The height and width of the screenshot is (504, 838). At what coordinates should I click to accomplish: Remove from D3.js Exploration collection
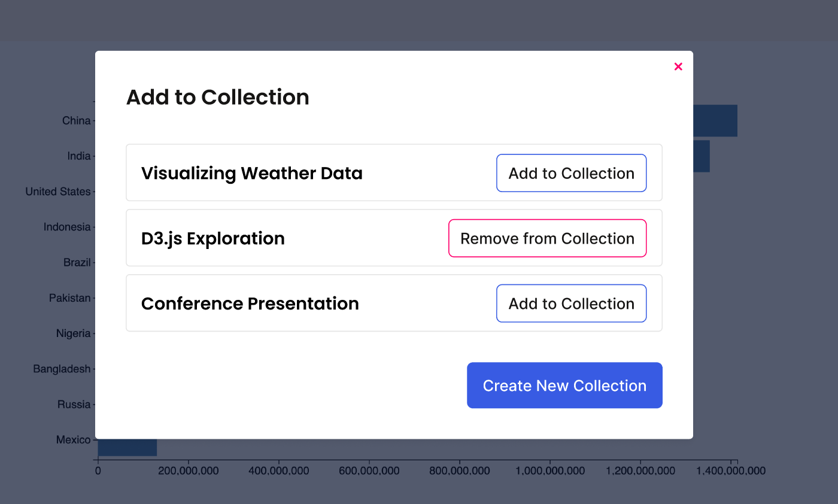pos(548,238)
